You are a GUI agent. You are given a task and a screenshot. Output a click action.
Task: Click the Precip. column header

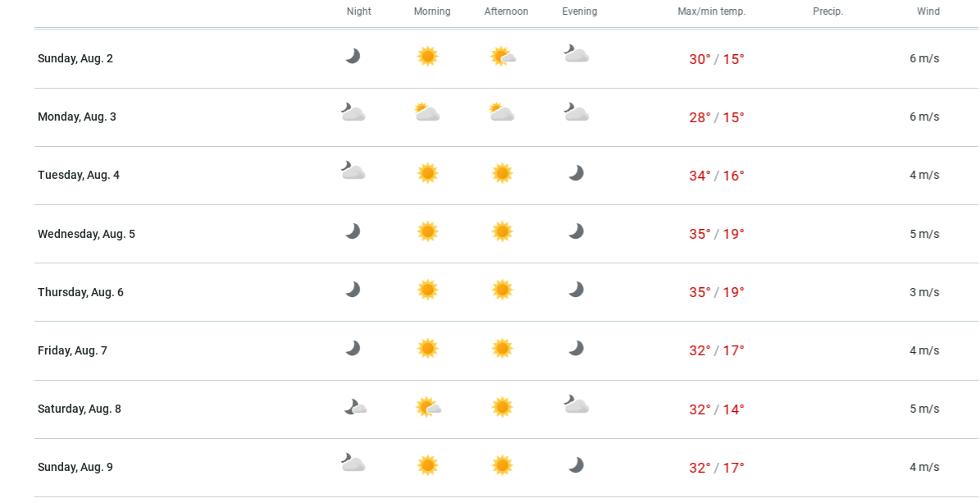pyautogui.click(x=828, y=11)
